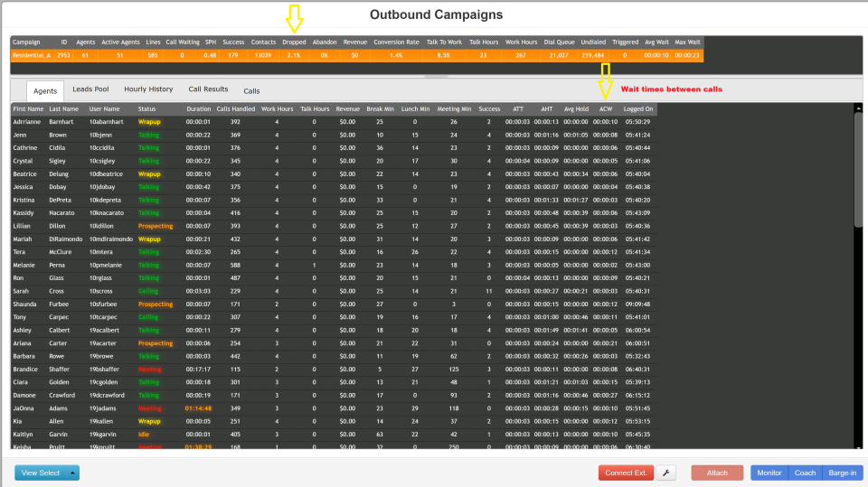Click the Dropped campaign column header
This screenshot has width=868, height=487.
(294, 42)
